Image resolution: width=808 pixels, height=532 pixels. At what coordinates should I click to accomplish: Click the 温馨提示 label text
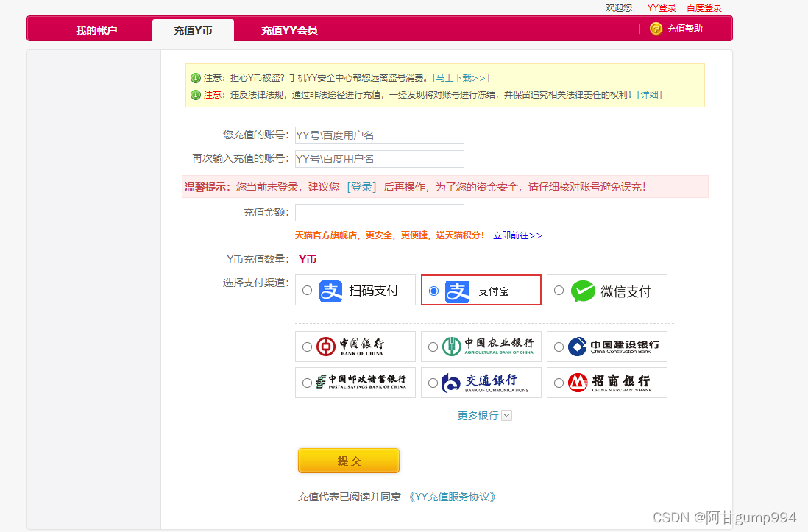pos(208,187)
